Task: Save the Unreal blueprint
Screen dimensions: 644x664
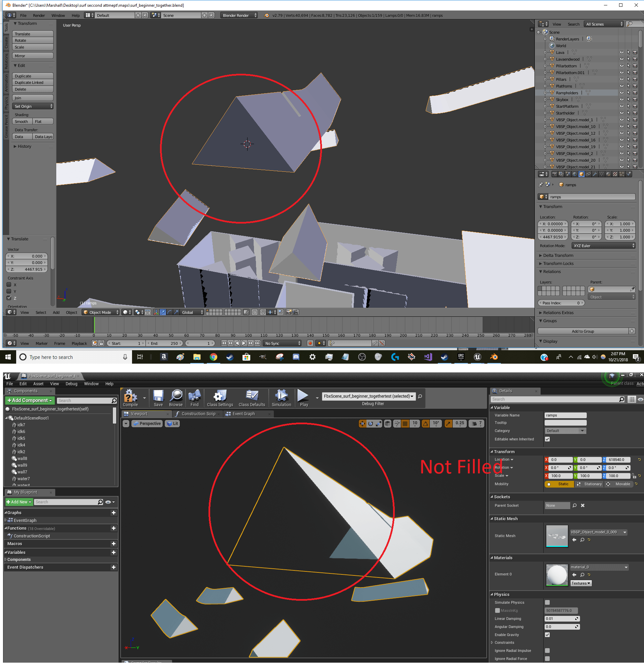Action: point(158,398)
